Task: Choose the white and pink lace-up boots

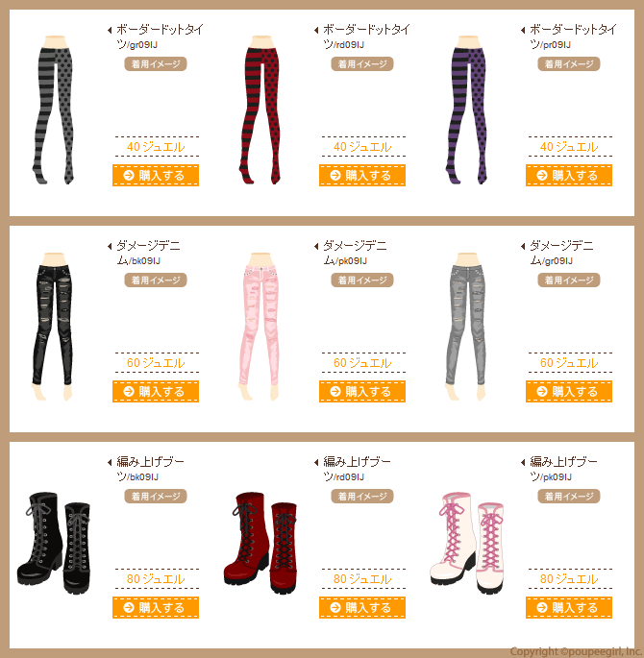Action: pyautogui.click(x=467, y=543)
